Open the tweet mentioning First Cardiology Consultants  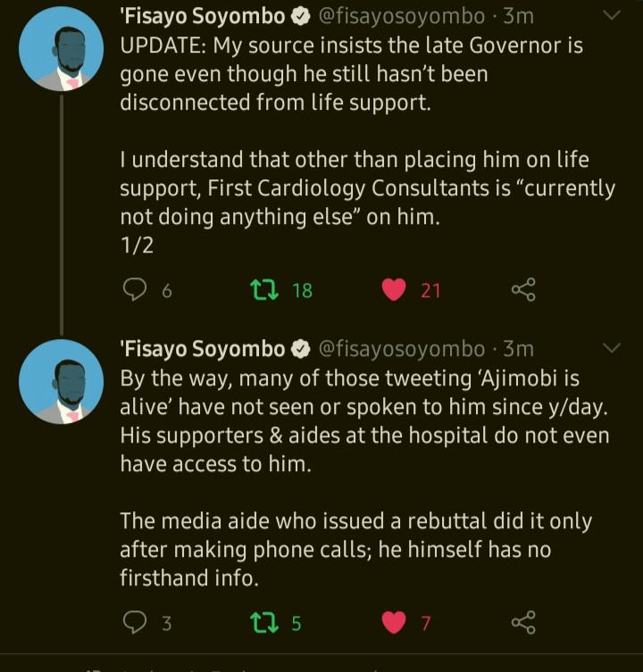[366, 189]
